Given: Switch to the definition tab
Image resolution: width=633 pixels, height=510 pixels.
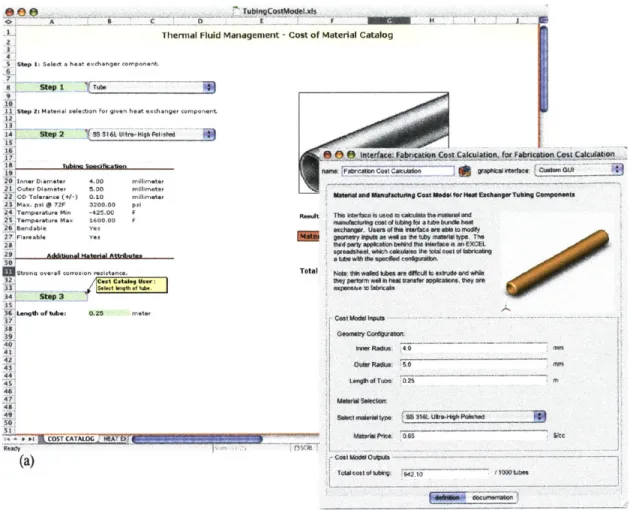Looking at the screenshot, I should tap(447, 497).
